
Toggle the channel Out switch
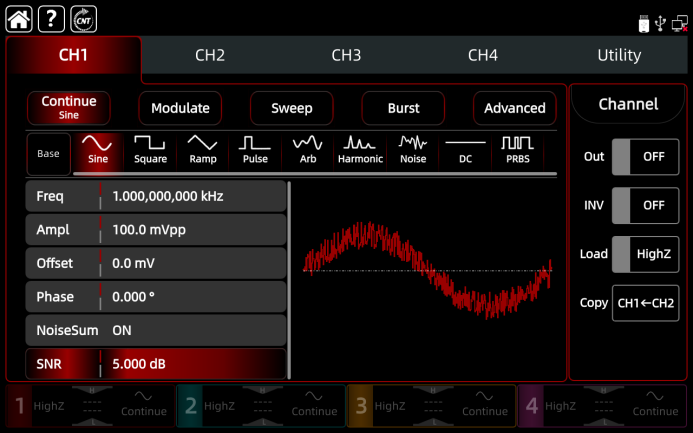(x=645, y=157)
